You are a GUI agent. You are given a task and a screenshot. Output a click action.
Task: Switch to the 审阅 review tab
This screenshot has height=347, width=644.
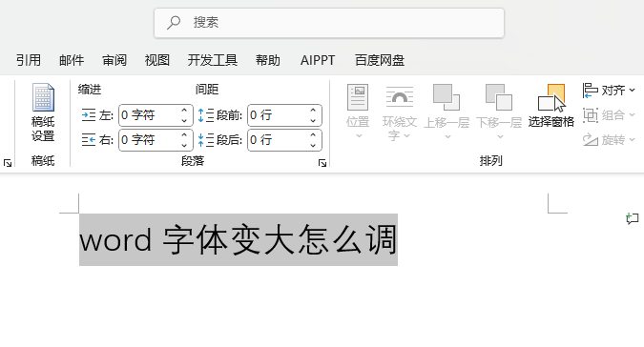click(x=114, y=60)
